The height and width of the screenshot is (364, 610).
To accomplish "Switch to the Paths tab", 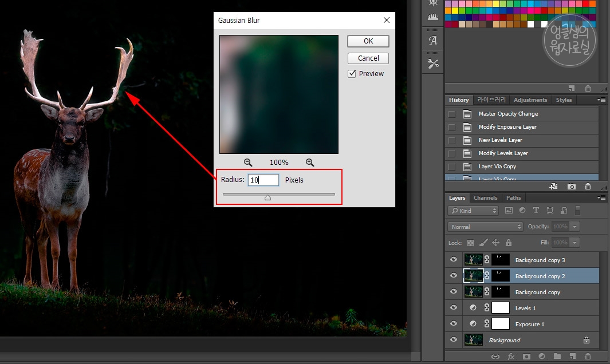I will coord(514,198).
